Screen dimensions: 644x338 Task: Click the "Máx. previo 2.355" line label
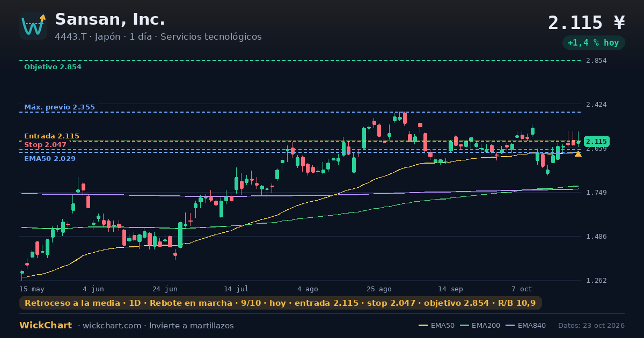coord(60,107)
